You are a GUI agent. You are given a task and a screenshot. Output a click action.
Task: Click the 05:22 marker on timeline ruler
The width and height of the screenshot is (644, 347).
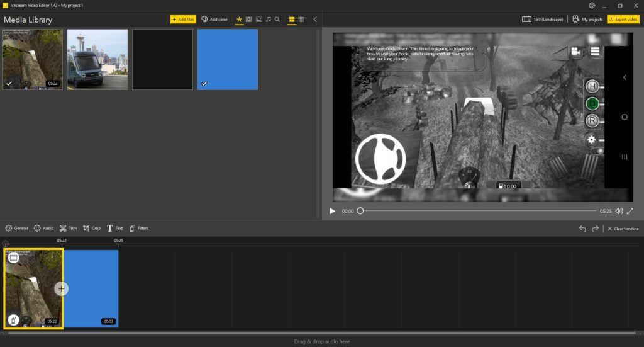pyautogui.click(x=62, y=241)
